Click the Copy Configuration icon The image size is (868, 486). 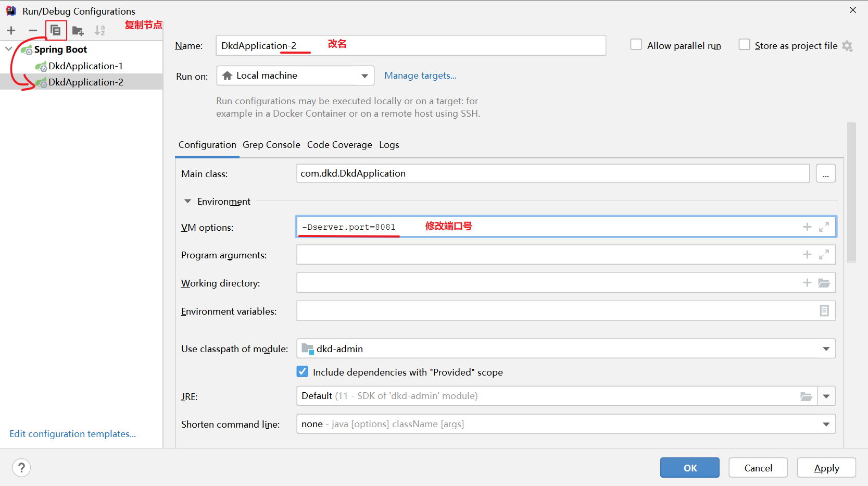tap(56, 31)
